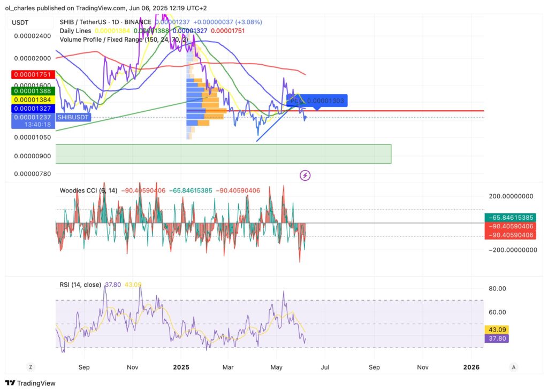Toggle auto scale with the A button
Viewport: 548px width, 392px height.
(513, 367)
